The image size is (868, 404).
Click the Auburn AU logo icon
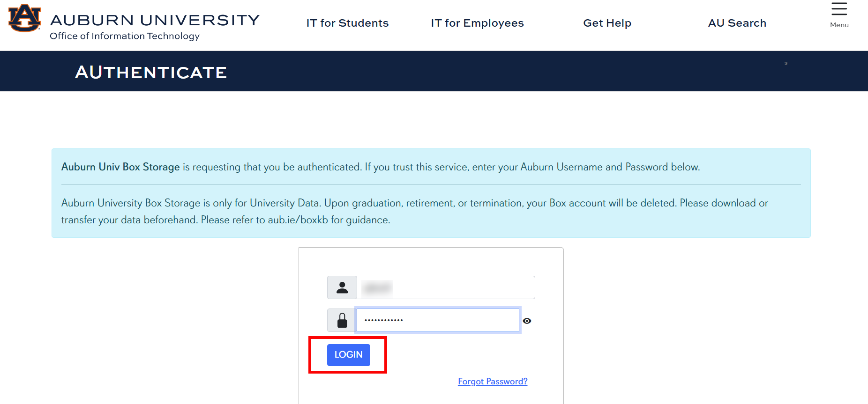pyautogui.click(x=24, y=18)
